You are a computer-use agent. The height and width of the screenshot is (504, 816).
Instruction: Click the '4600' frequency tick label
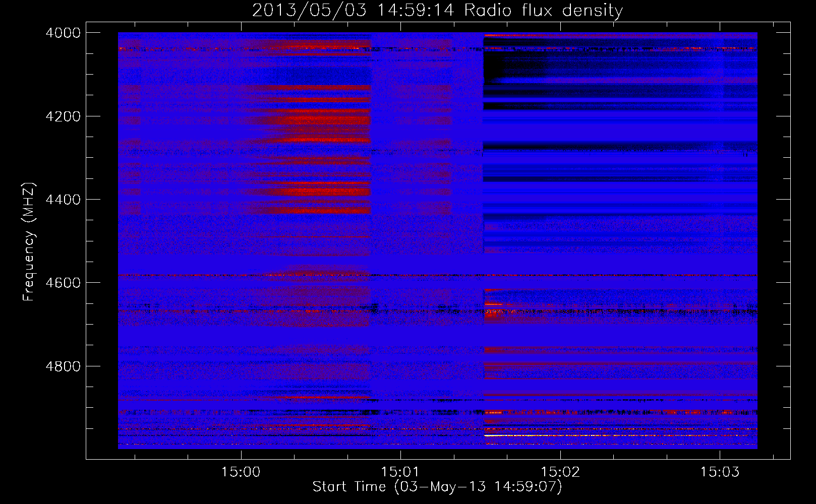coord(63,283)
